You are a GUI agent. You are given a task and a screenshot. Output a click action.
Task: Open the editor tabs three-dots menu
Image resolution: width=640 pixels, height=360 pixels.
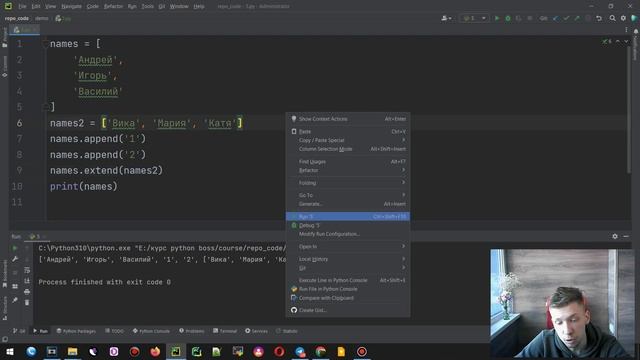626,30
